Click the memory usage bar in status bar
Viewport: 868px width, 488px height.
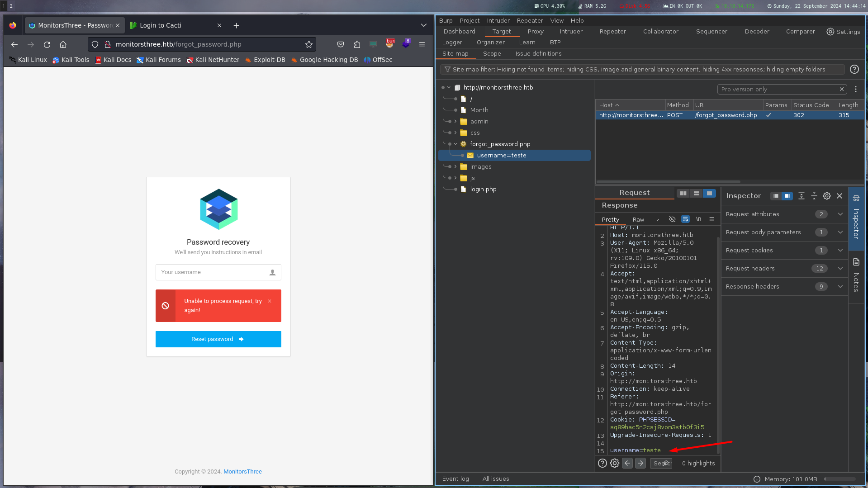pyautogui.click(x=840, y=479)
